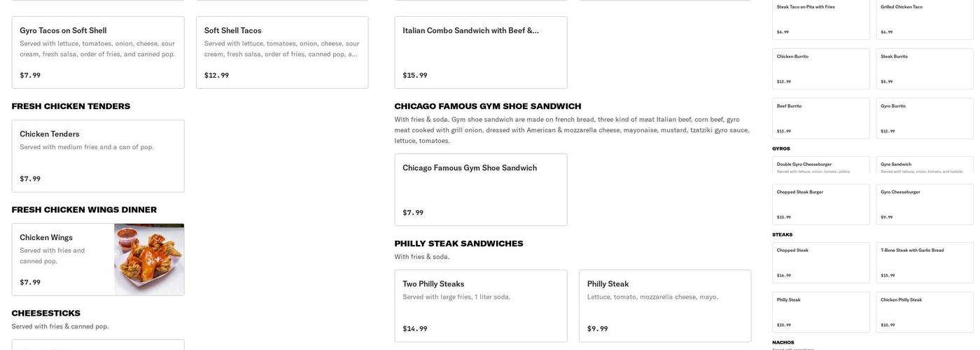Open the Gyro Sandwich card
This screenshot has width=980, height=350.
(x=925, y=166)
